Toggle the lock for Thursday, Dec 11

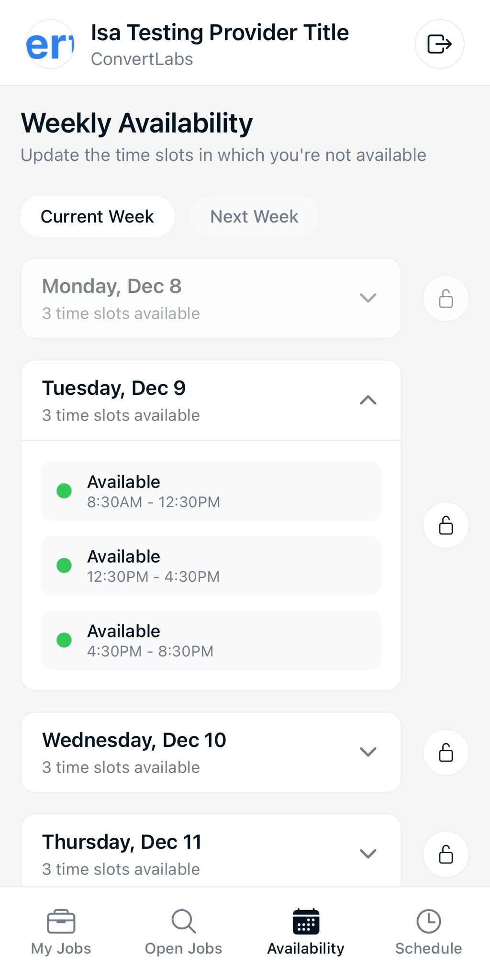tap(445, 854)
